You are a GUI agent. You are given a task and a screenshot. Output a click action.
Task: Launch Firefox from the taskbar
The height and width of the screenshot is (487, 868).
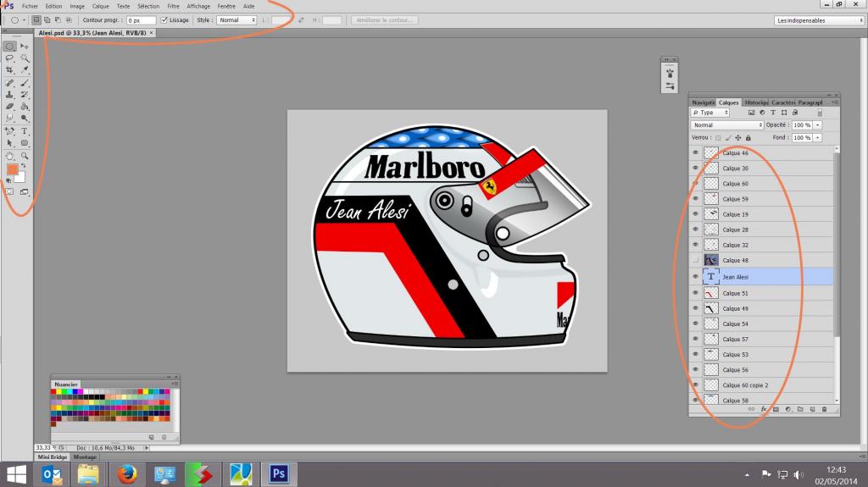[127, 474]
